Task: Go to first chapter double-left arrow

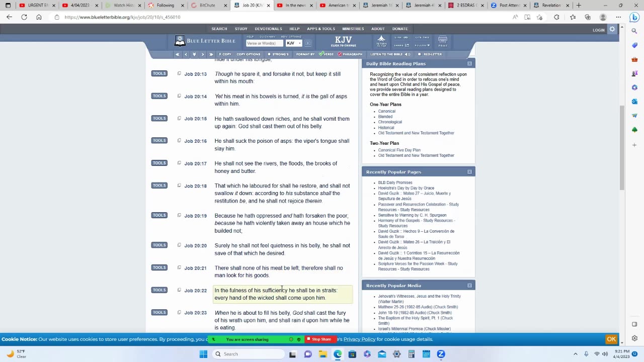Action: click(177, 54)
